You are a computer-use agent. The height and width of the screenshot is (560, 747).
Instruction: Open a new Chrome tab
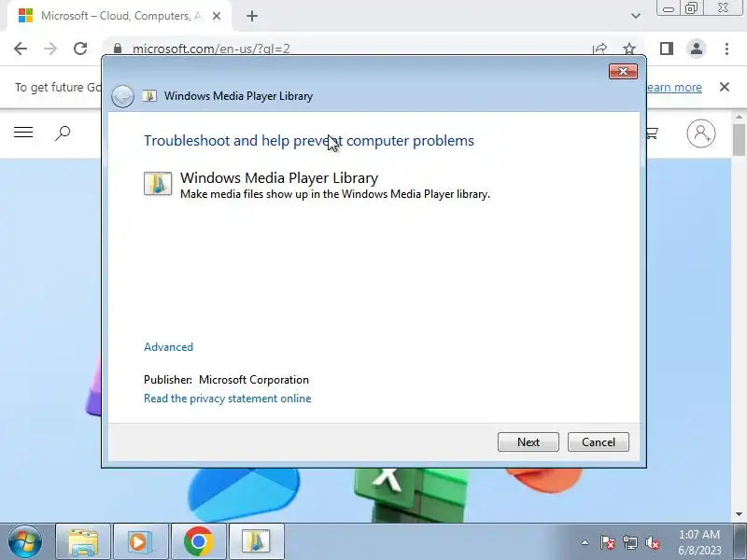tap(252, 16)
